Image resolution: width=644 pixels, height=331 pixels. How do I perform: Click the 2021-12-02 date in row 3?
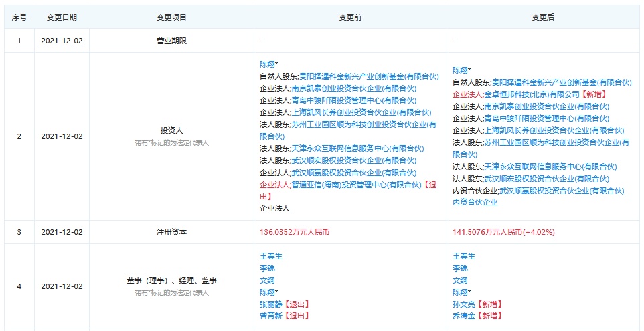[62, 232]
